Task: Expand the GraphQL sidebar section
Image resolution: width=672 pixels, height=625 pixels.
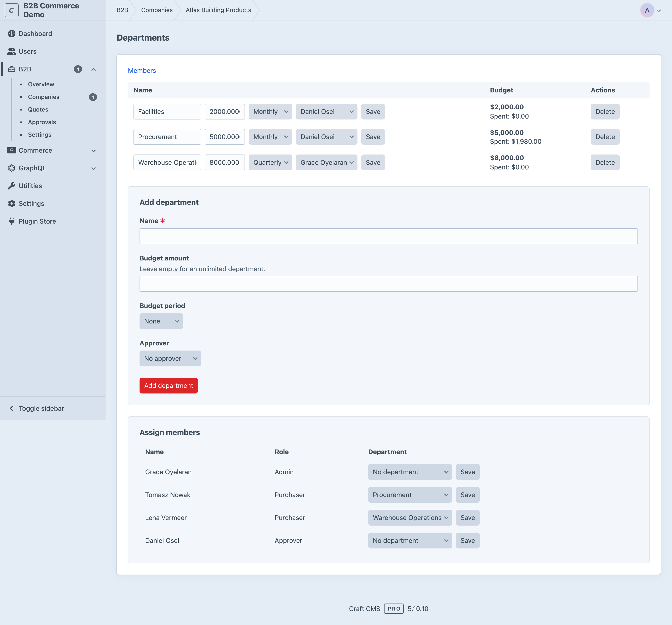Action: [x=94, y=168]
